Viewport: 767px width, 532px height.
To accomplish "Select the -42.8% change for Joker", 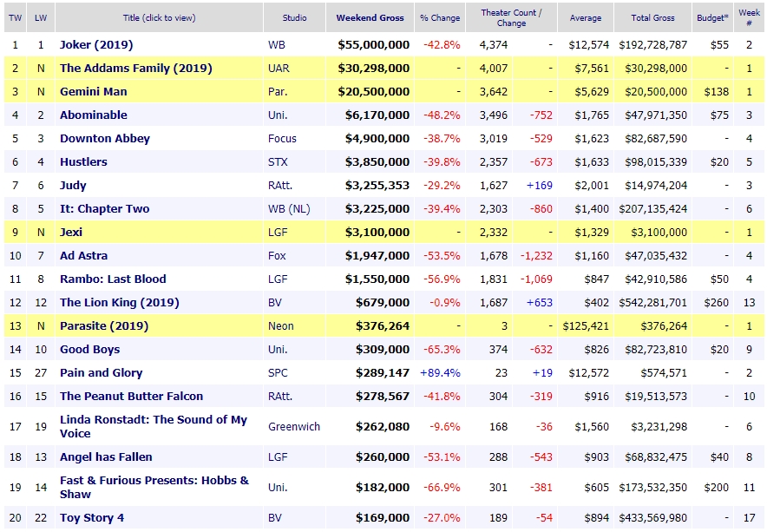I will click(442, 45).
